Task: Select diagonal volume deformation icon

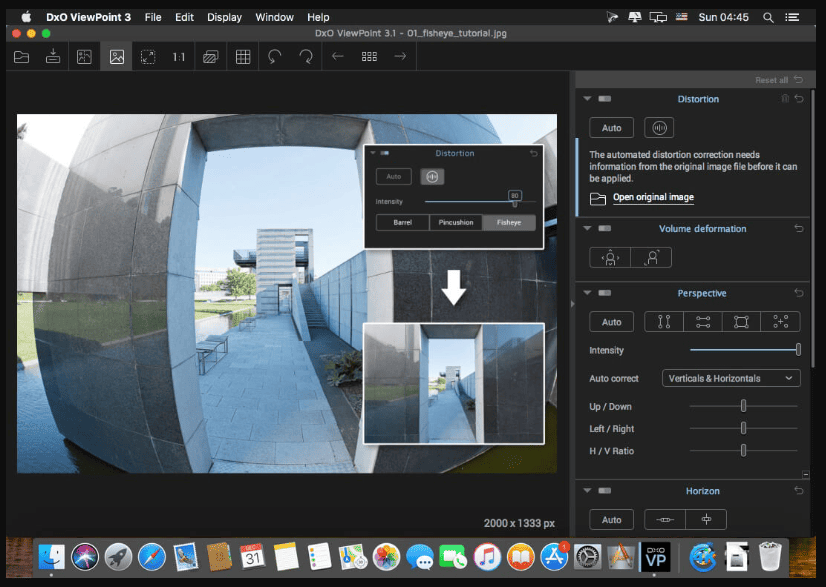Action: (x=652, y=258)
